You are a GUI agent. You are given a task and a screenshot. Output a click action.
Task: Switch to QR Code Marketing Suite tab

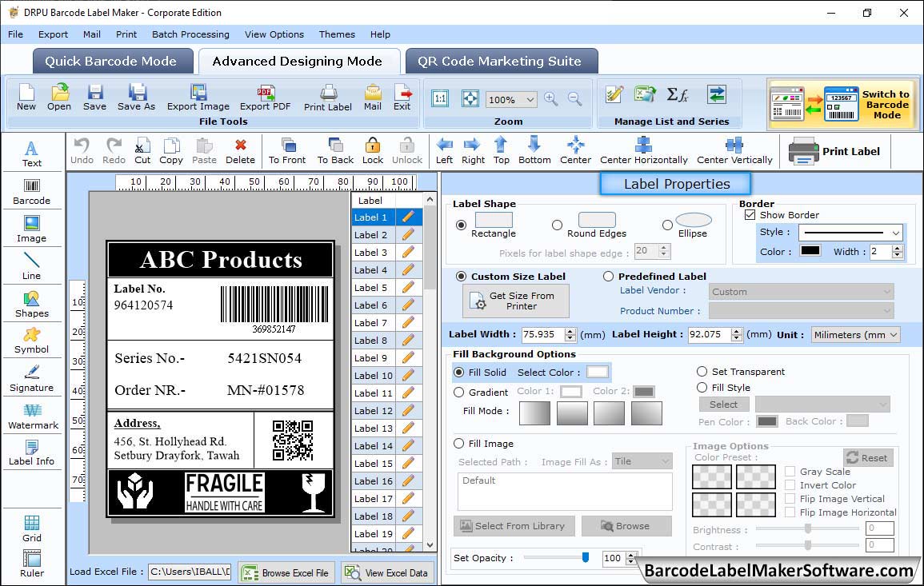pos(501,62)
